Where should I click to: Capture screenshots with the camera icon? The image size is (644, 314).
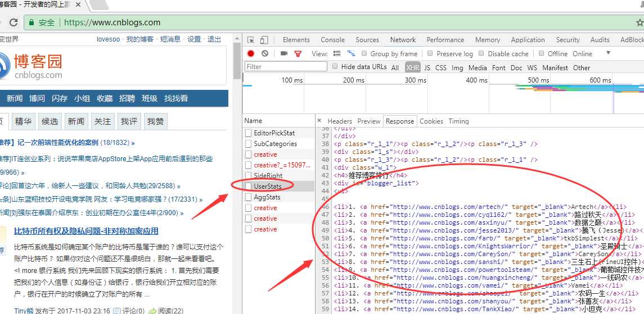(x=284, y=54)
